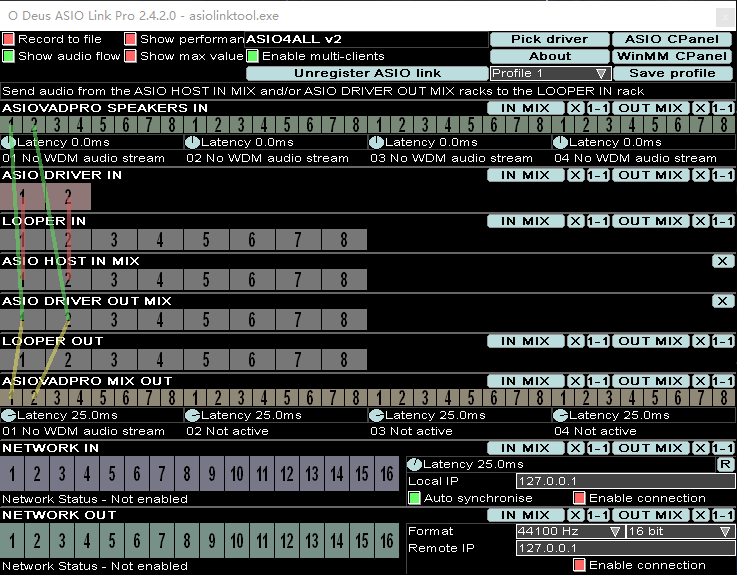
Task: Click the Remote IP address field
Action: 625,548
